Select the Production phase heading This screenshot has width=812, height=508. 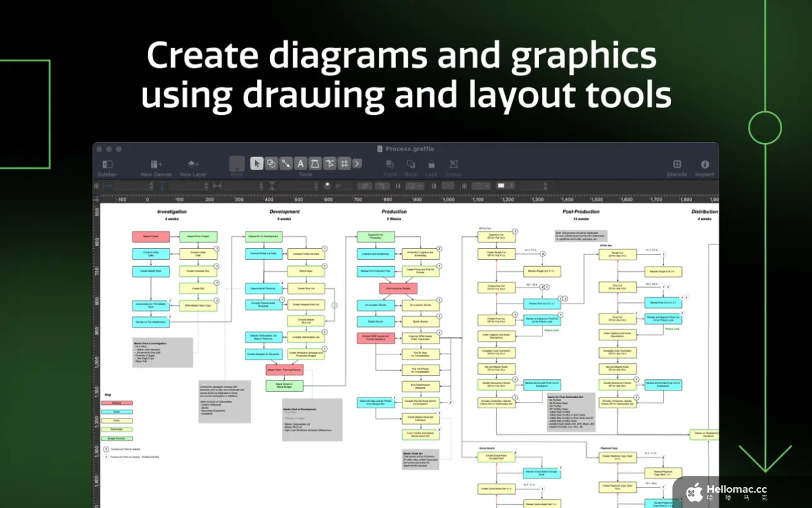pos(394,211)
